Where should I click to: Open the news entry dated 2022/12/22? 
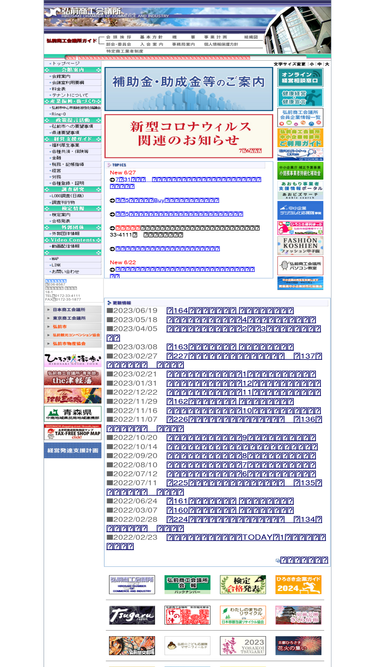pyautogui.click(x=243, y=392)
